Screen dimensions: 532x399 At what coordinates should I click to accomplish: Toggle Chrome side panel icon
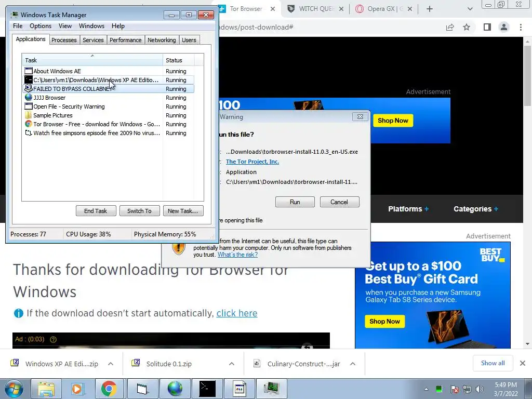(x=487, y=27)
